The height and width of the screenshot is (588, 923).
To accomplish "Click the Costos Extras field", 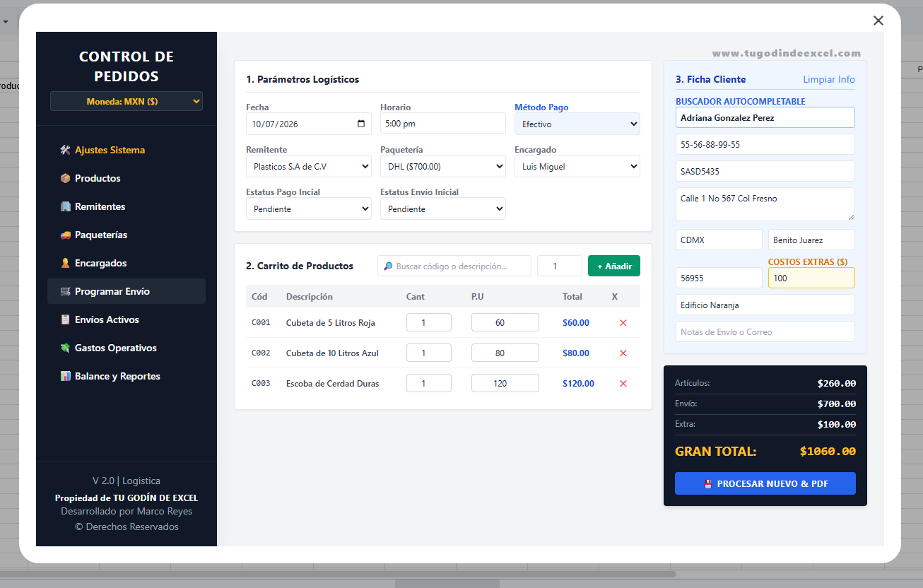I will click(x=811, y=278).
